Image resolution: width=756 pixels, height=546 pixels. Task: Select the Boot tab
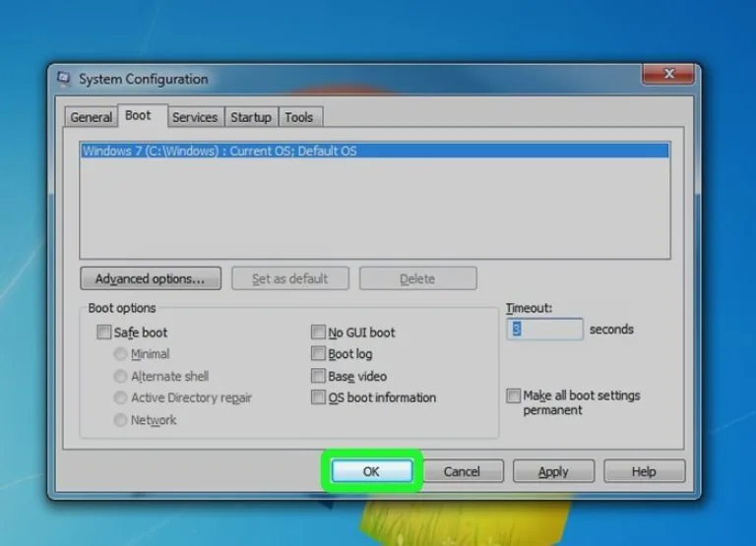pos(138,116)
